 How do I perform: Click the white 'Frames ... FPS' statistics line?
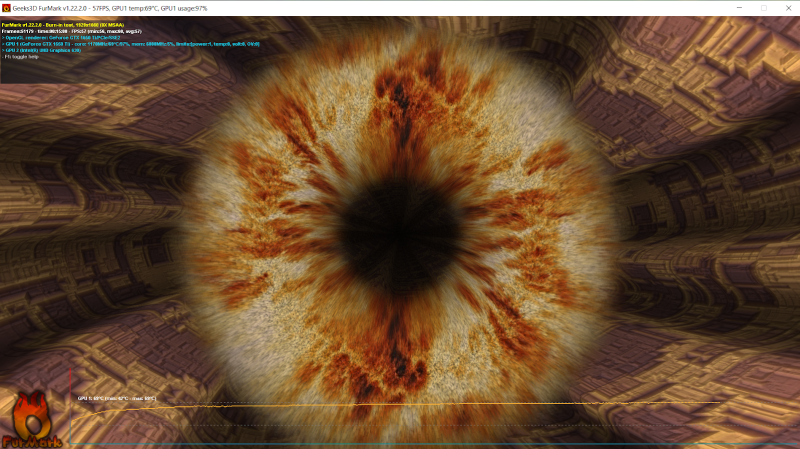tap(71, 31)
